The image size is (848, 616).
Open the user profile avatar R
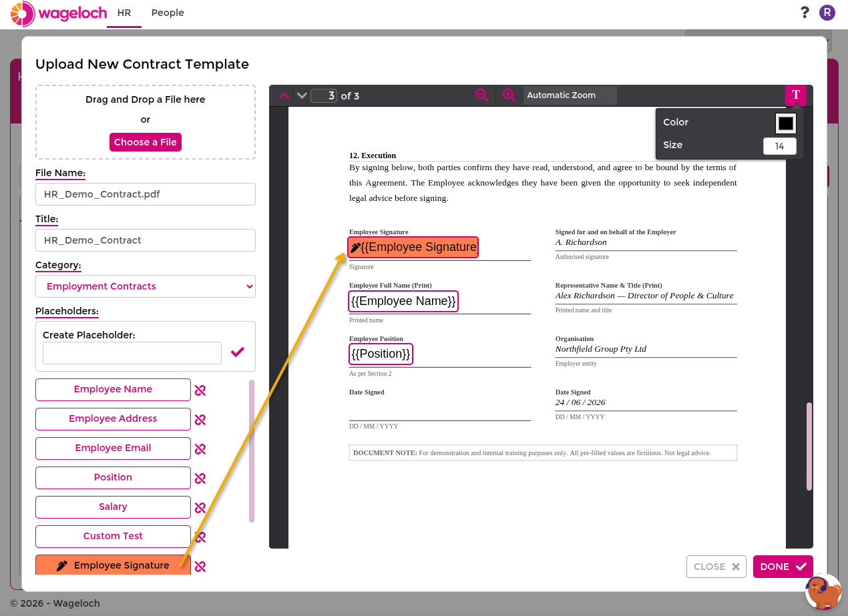point(827,12)
